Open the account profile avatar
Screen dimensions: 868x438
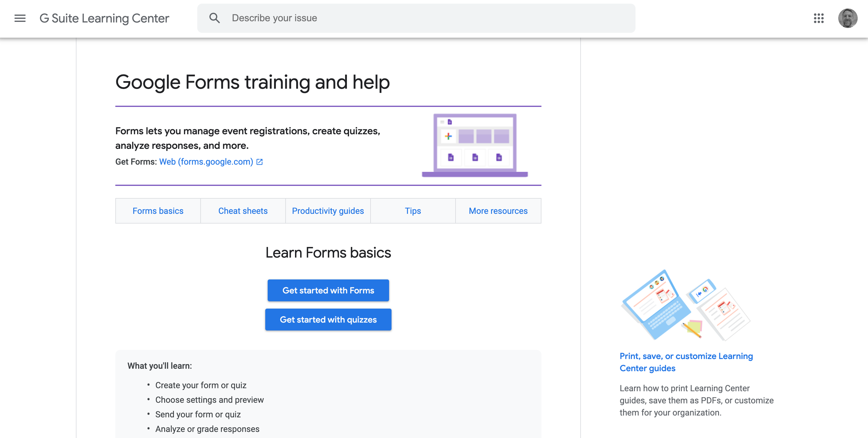click(847, 18)
